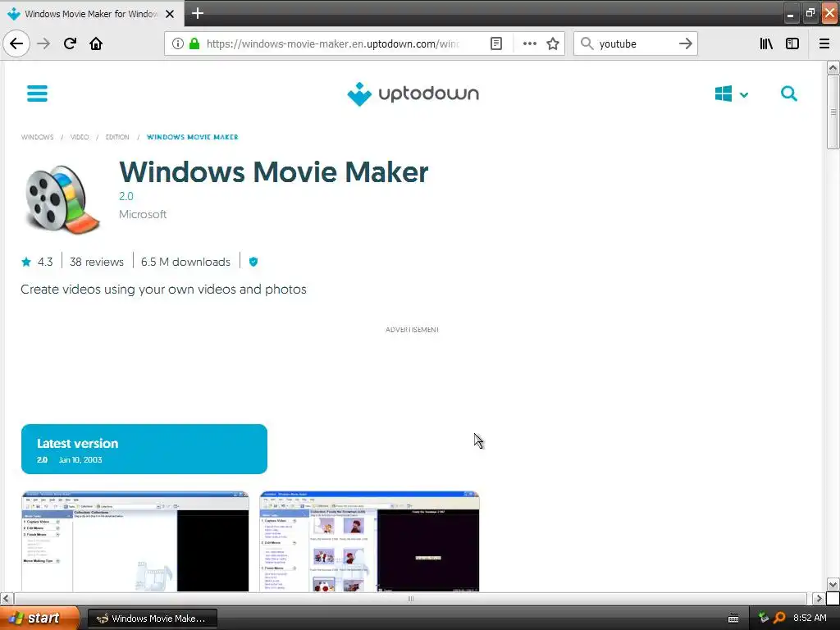This screenshot has width=840, height=630.
Task: Bookmark this page with the star icon
Action: click(x=553, y=43)
